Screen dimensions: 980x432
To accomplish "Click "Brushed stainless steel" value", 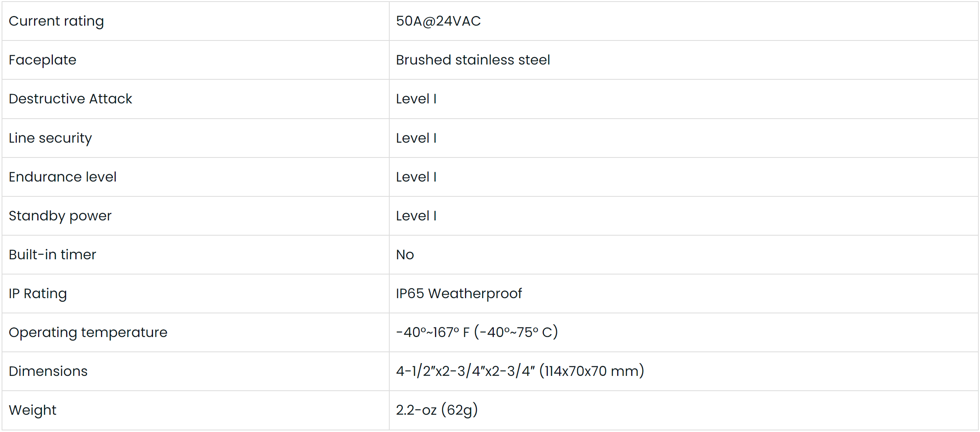I will [x=473, y=60].
